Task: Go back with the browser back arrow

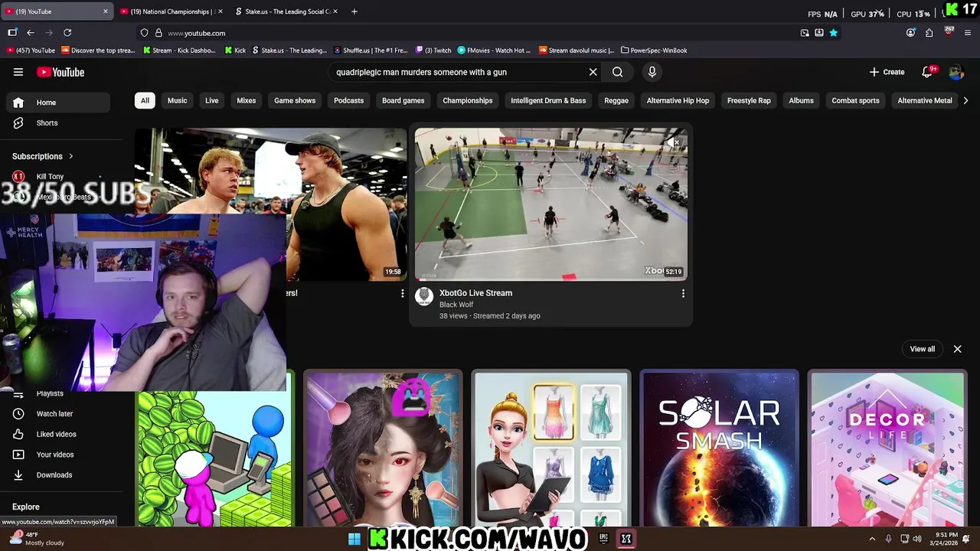Action: [x=31, y=33]
